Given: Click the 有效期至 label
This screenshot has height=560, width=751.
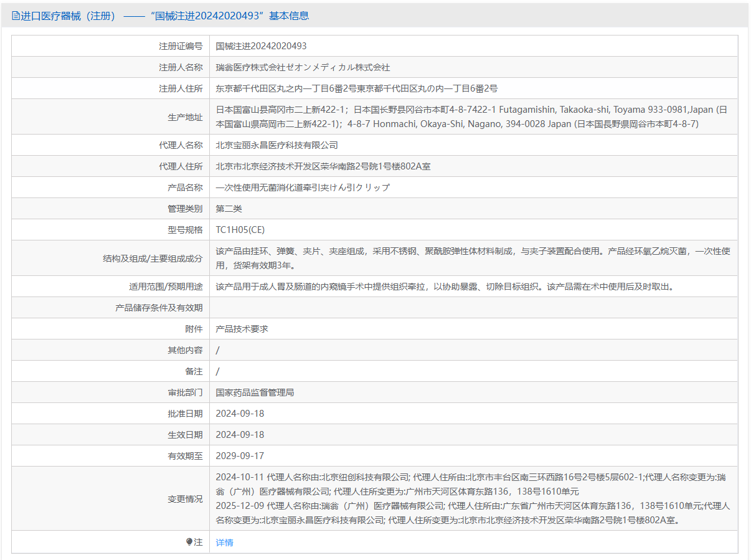Looking at the screenshot, I should click(x=185, y=456).
